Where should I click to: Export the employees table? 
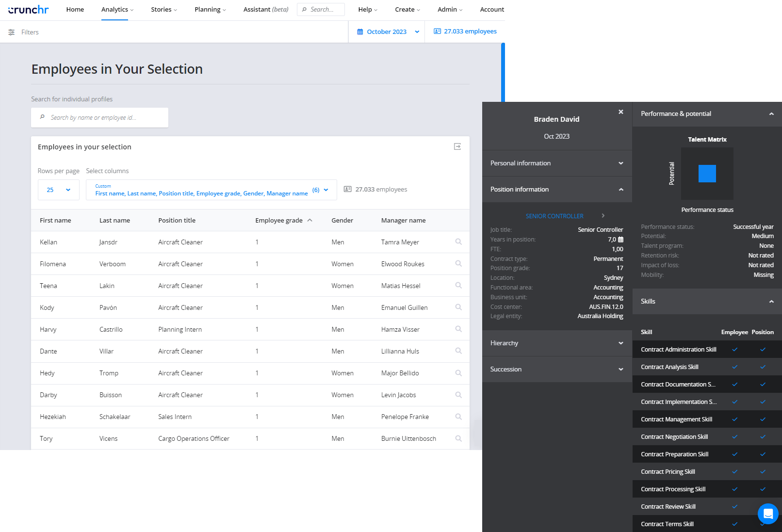tap(457, 146)
